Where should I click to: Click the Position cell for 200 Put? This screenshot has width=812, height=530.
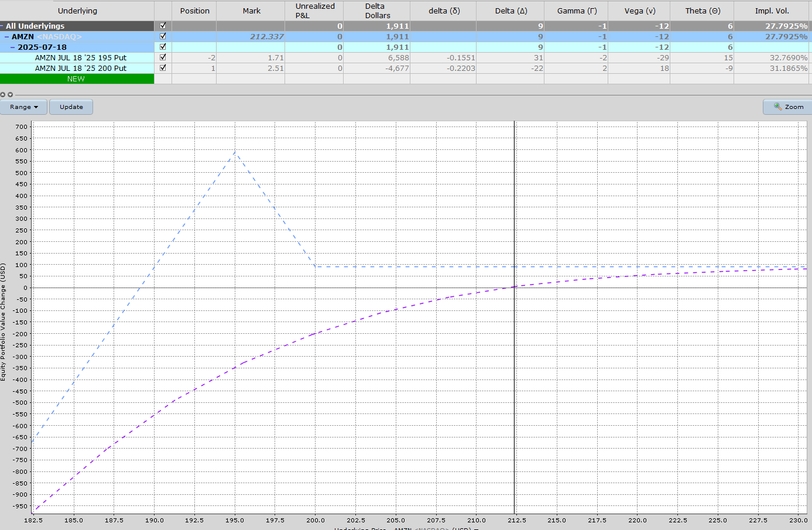point(194,68)
